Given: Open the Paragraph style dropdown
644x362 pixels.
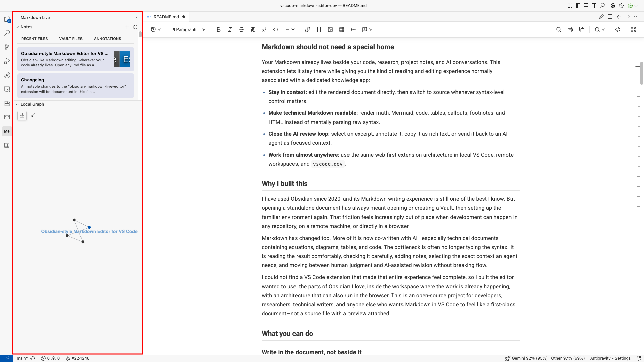Looking at the screenshot, I should [x=189, y=29].
